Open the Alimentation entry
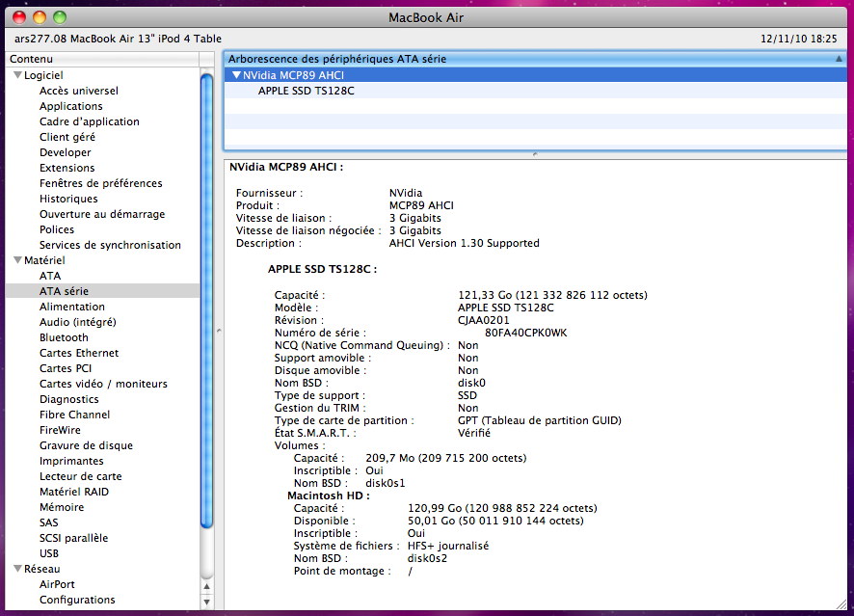 (72, 307)
